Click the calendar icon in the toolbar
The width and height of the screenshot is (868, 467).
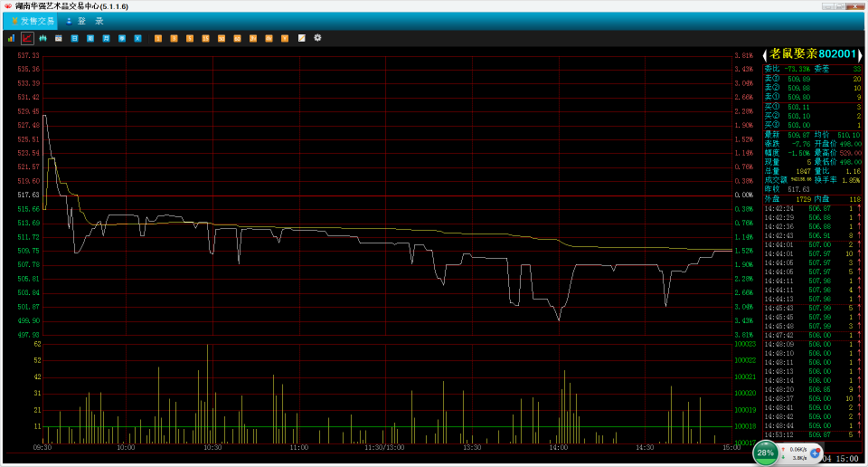tap(58, 38)
